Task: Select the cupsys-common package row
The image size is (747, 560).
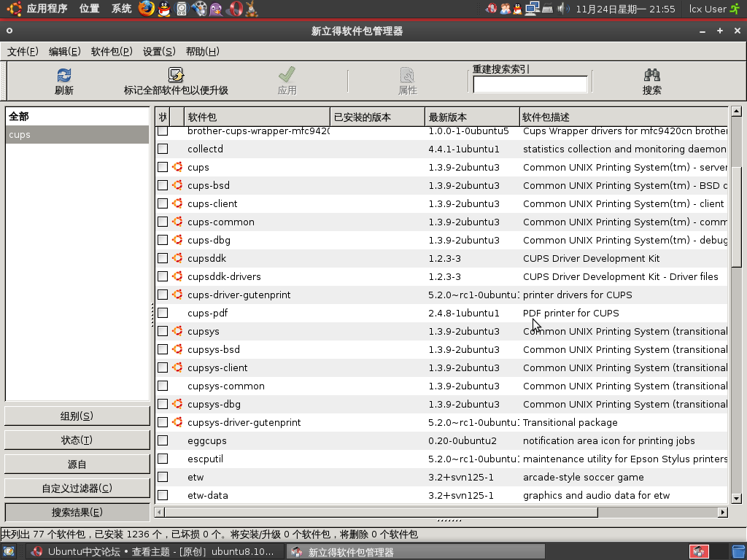Action: coord(441,386)
